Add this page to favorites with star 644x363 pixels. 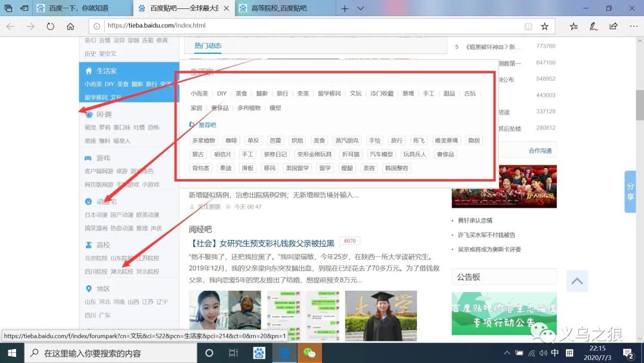544,26
